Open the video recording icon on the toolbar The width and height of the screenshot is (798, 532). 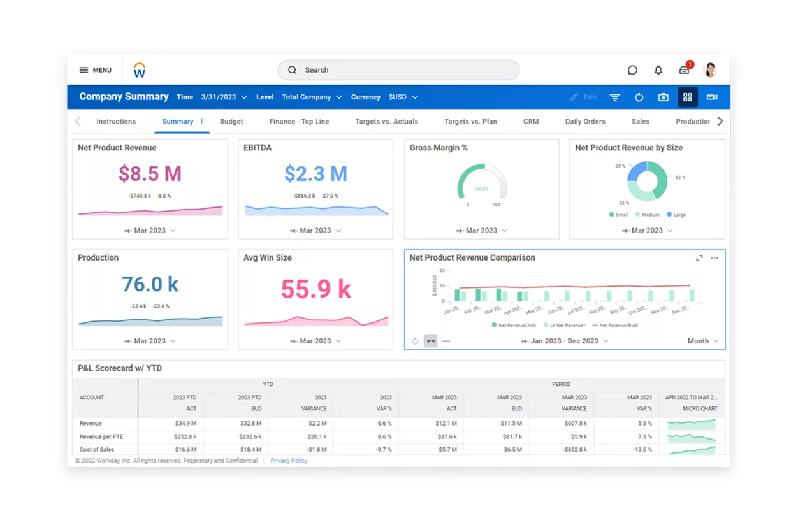(x=712, y=97)
